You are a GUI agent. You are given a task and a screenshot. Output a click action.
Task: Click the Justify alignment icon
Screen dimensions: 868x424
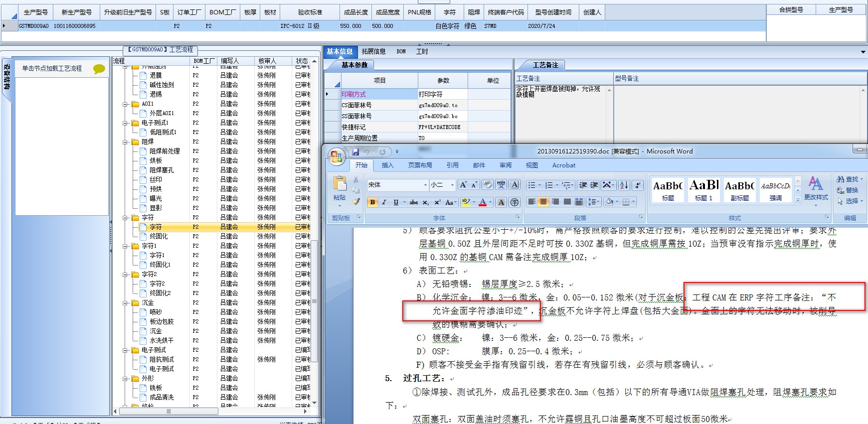pos(567,202)
